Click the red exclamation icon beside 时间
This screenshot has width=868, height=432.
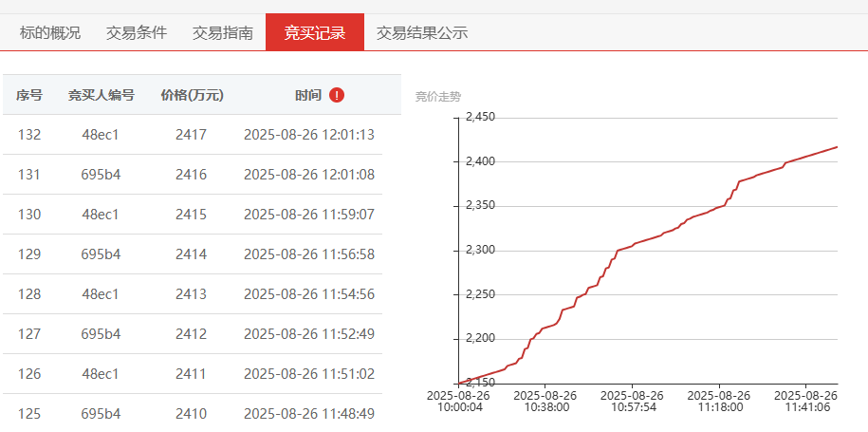337,95
